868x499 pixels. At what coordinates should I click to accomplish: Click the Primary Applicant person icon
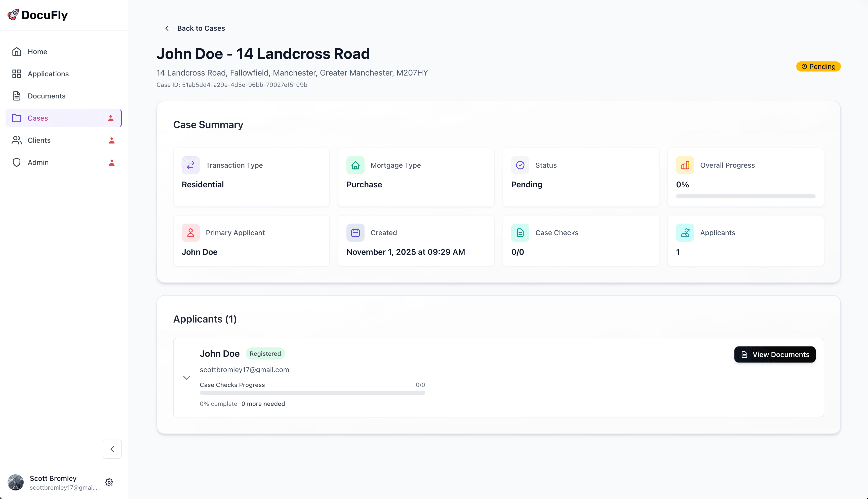coord(190,233)
